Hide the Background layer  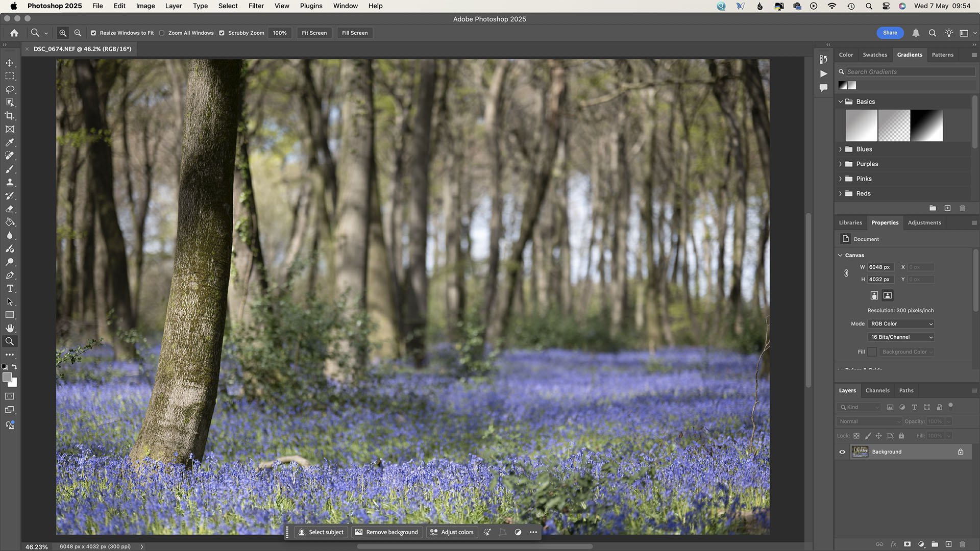tap(842, 452)
